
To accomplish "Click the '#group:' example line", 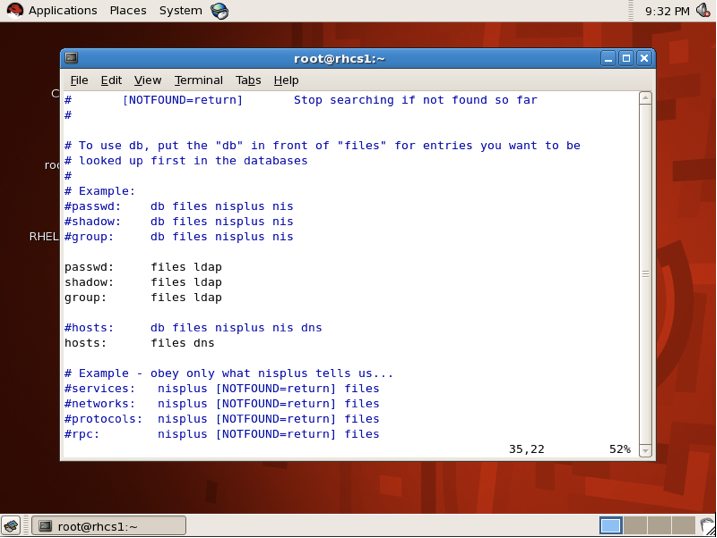I will pyautogui.click(x=179, y=236).
